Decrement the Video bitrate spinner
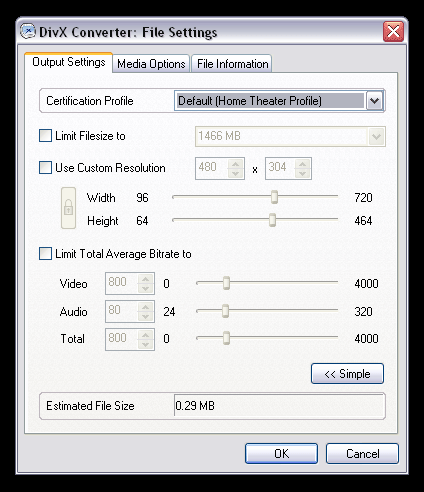Screen dimensions: 424x492 pyautogui.click(x=146, y=288)
